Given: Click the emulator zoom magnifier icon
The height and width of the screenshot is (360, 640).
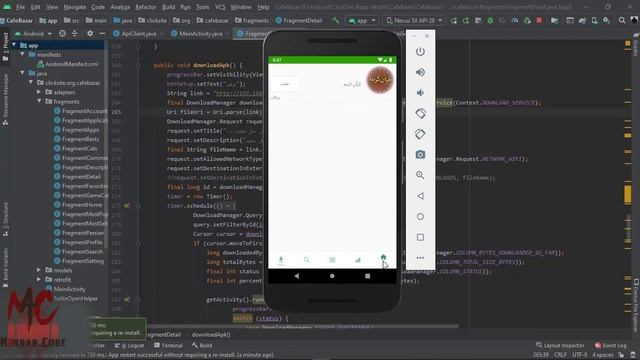Looking at the screenshot, I should [420, 175].
